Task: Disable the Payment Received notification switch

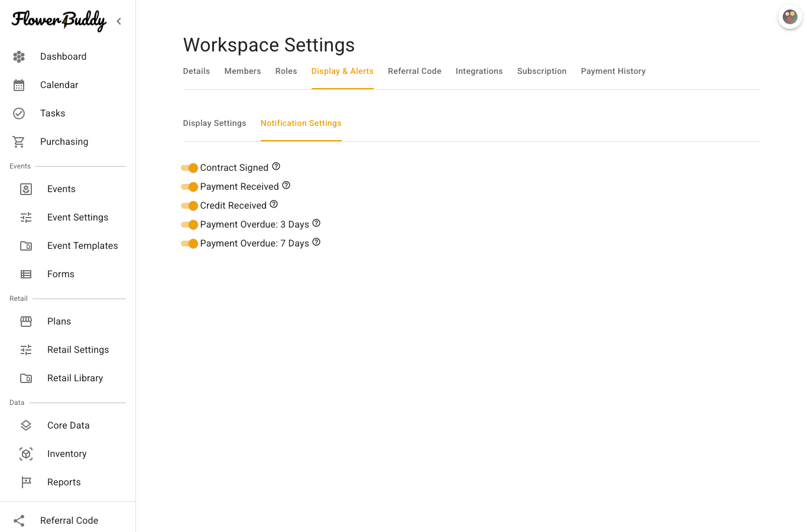Action: click(x=189, y=187)
